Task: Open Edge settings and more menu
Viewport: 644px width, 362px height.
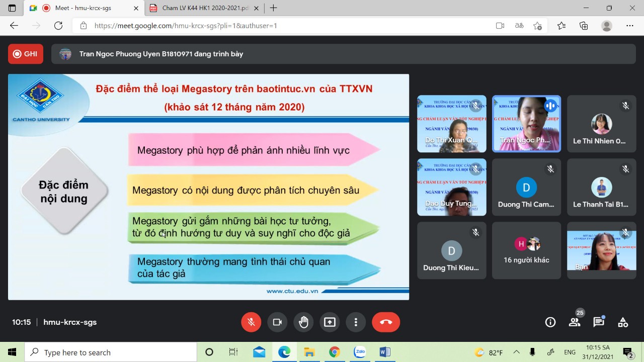Action: (630, 26)
